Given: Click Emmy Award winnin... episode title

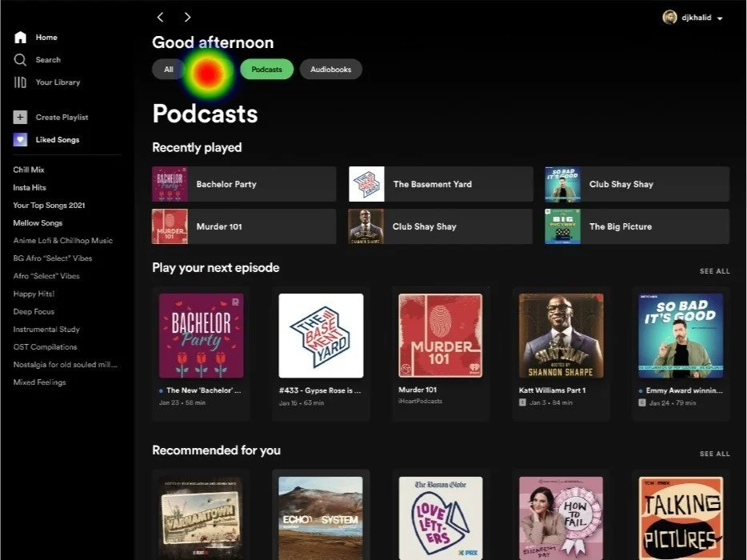Looking at the screenshot, I should tap(684, 390).
